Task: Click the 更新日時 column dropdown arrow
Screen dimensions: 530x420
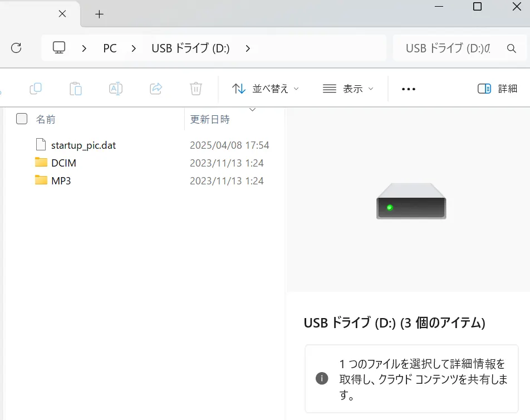Action: coord(252,110)
